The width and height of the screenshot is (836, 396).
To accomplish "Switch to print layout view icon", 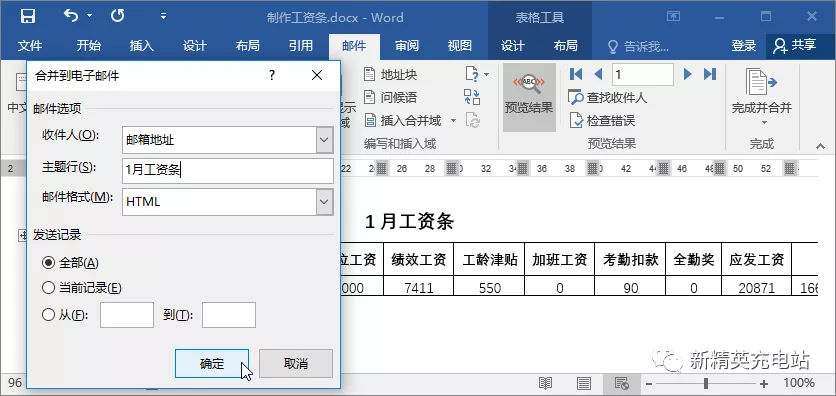I will (583, 383).
